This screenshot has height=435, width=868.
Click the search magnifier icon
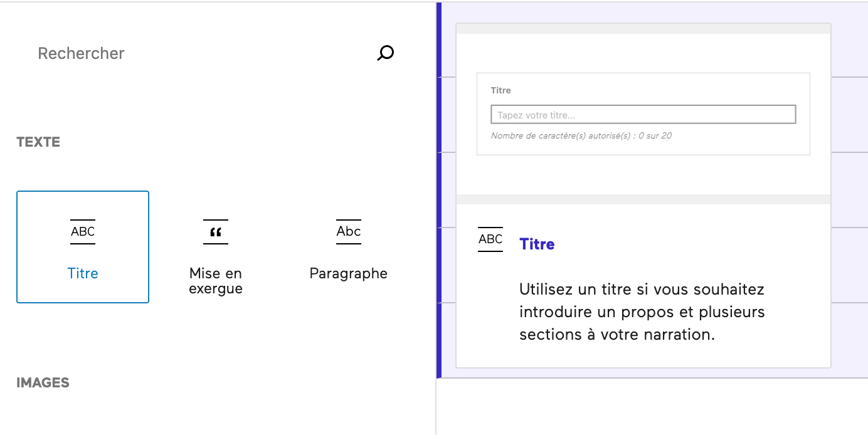384,53
